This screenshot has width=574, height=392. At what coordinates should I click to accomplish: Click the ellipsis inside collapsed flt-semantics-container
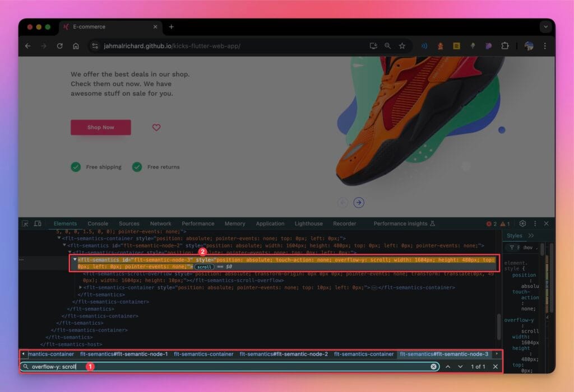[x=374, y=288]
